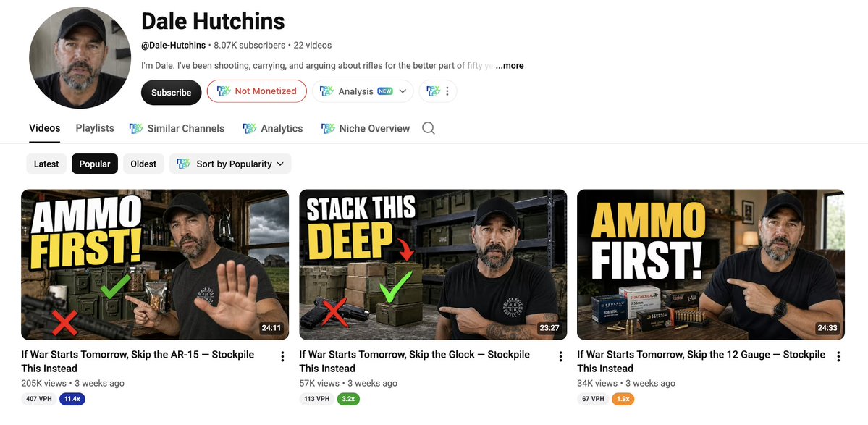Open the Similar Channels tab
The width and height of the screenshot is (868, 425).
(x=177, y=128)
